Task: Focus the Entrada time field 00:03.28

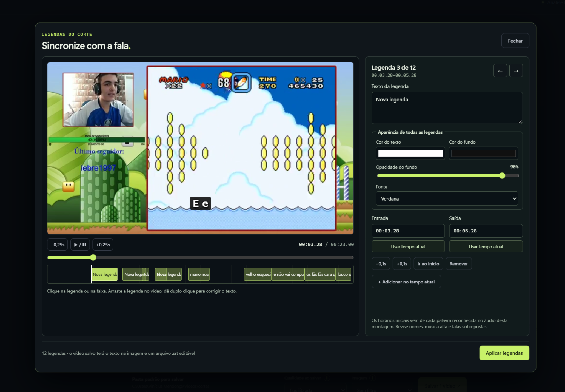Action: tap(408, 231)
